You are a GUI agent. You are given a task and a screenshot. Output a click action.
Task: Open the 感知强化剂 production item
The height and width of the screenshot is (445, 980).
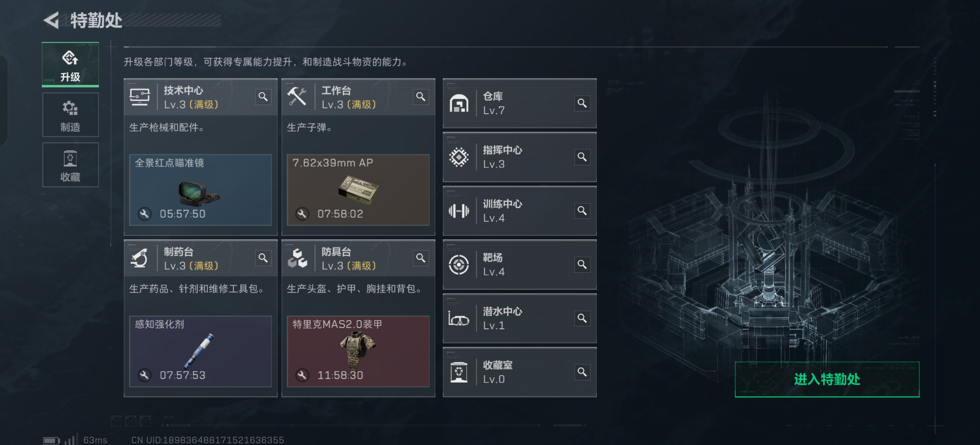coord(201,351)
